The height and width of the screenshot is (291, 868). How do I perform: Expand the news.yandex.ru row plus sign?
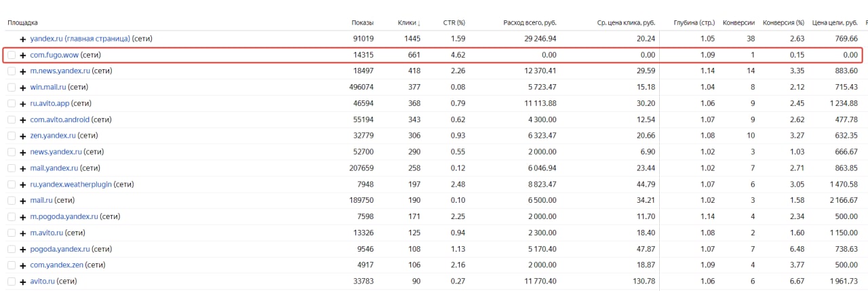pyautogui.click(x=23, y=152)
